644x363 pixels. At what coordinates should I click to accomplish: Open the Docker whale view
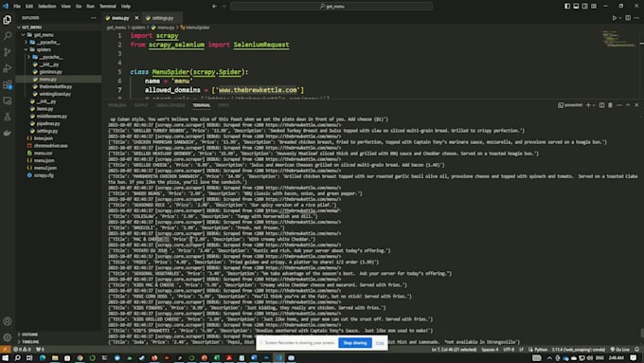click(x=7, y=134)
